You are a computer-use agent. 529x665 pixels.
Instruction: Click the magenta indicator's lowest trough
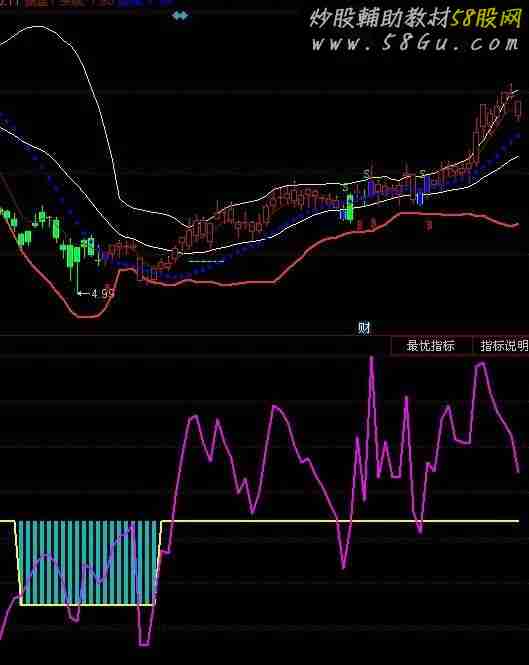(x=144, y=644)
